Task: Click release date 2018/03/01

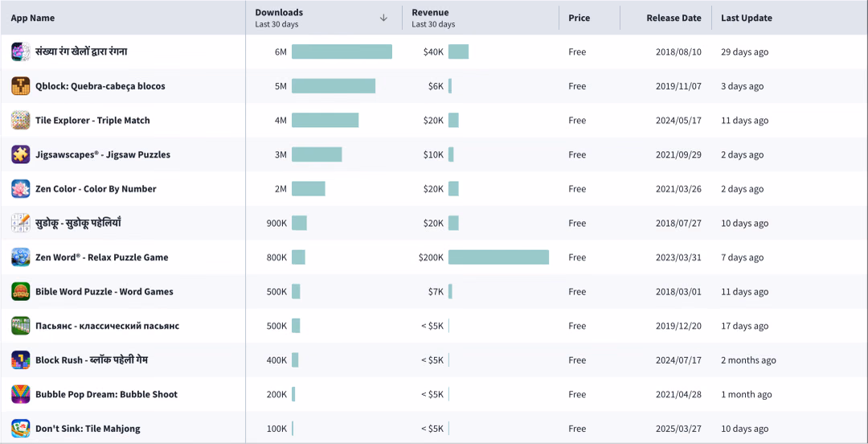Action: (x=678, y=291)
